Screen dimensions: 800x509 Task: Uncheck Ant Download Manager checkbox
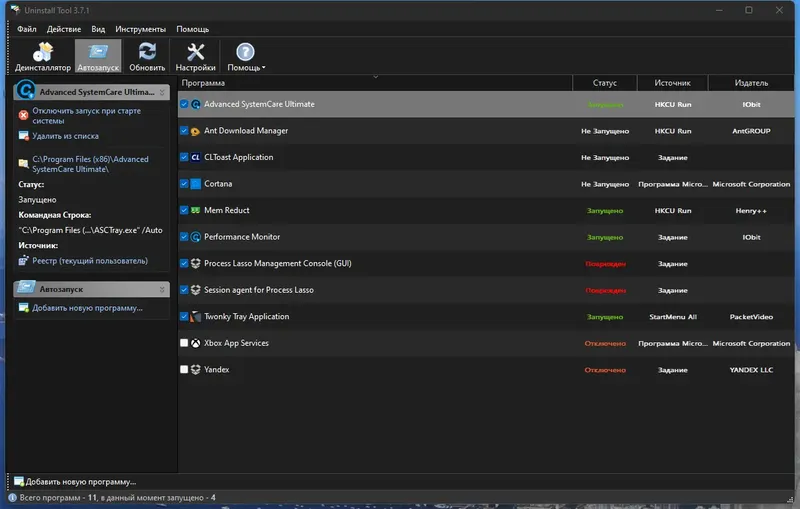(184, 131)
